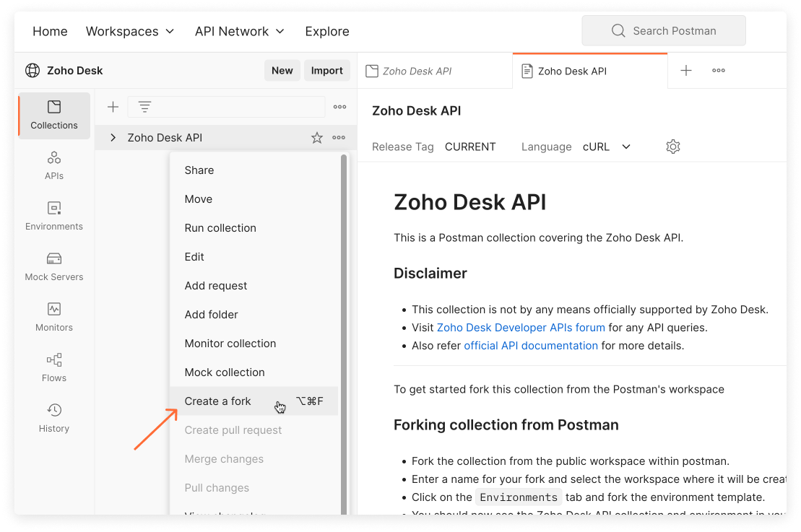Select Share from the context menu

(254, 170)
